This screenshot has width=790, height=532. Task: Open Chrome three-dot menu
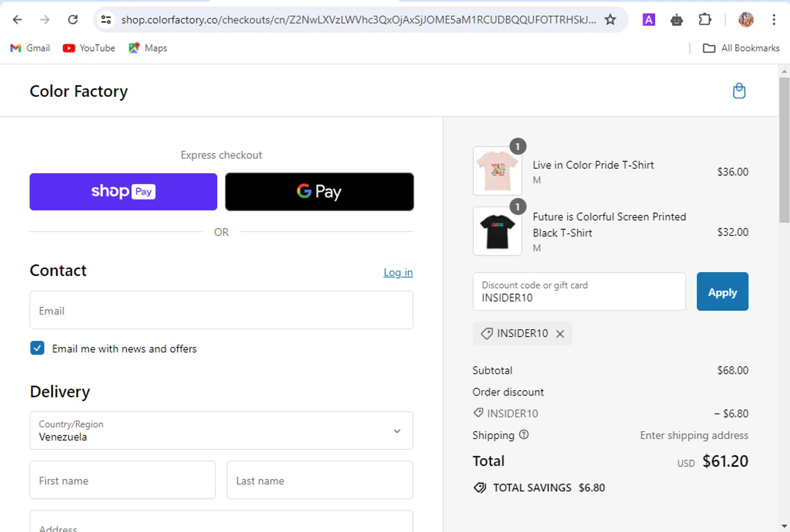point(774,19)
